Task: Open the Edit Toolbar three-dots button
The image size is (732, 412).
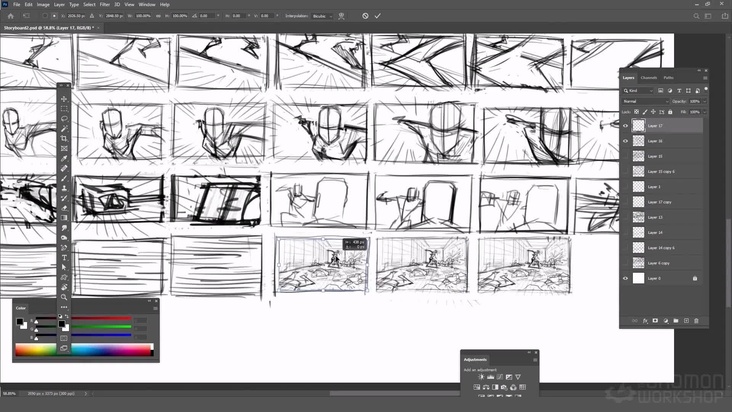Action: [x=64, y=307]
